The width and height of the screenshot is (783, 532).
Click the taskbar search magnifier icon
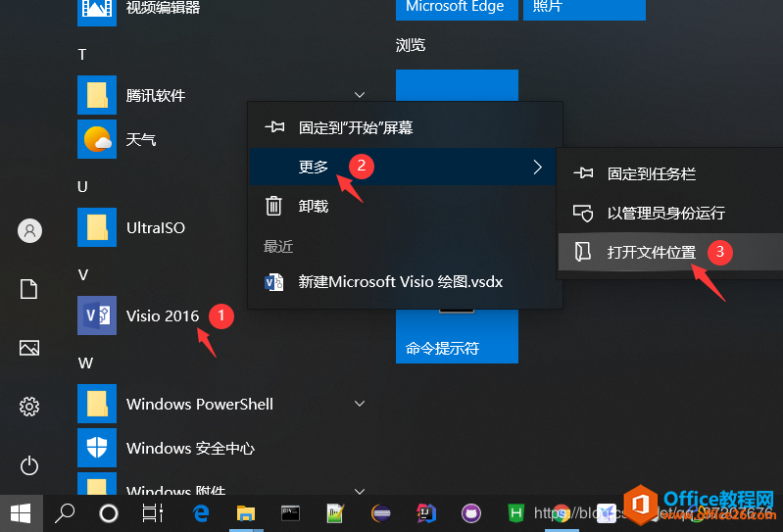(65, 513)
